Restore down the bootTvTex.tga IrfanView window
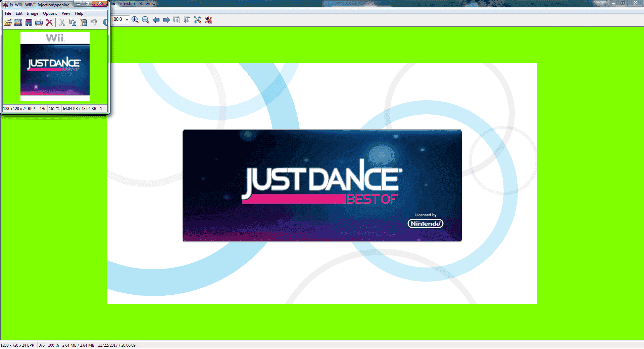Viewport: 644px width, 349px height. [x=622, y=3]
